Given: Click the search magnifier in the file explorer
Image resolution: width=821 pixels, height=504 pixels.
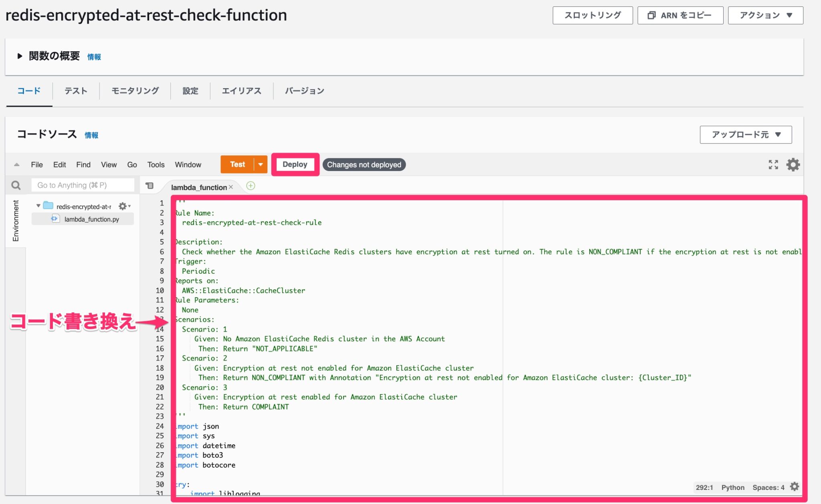Looking at the screenshot, I should (x=16, y=185).
